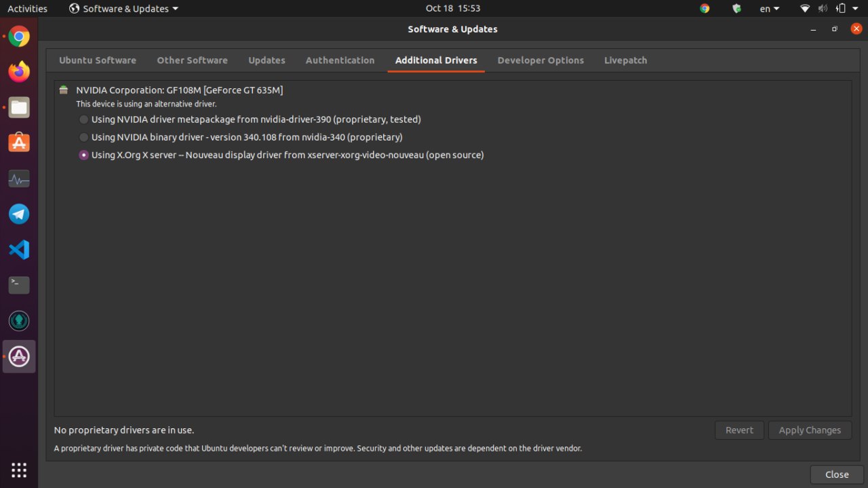Open Activities overview
Viewport: 868px width, 488px height.
click(x=28, y=9)
